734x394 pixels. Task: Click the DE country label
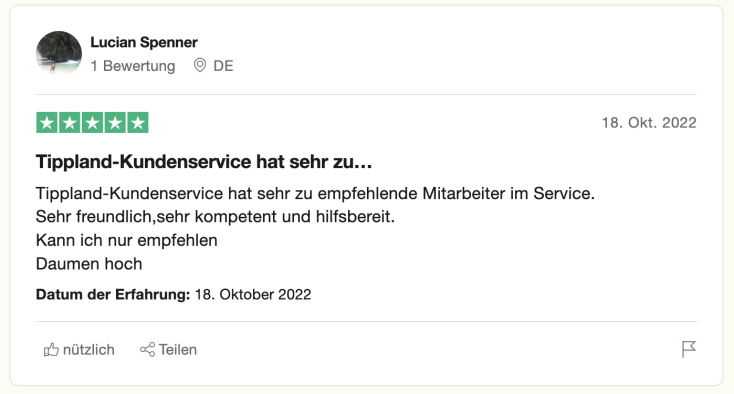[223, 66]
